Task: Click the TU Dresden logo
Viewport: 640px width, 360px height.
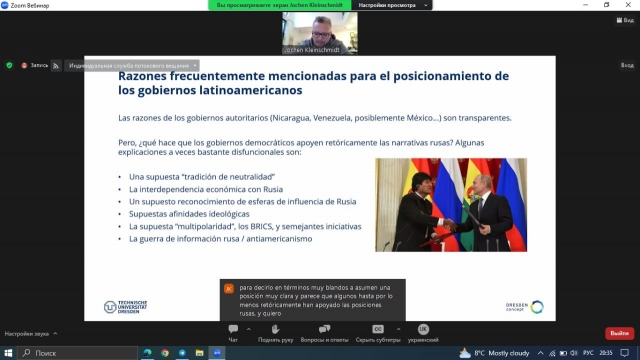Action: click(125, 307)
